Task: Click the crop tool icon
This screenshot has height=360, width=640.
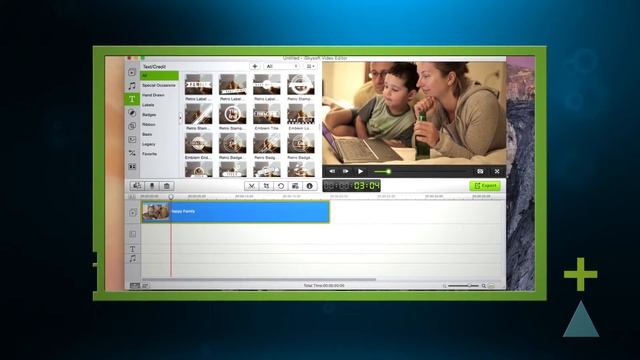Action: pos(266,186)
